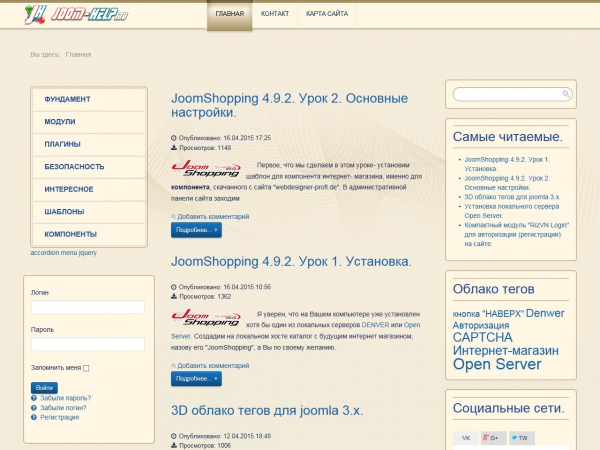Open the Забыли логин? link
Screen dimensions: 600x450
click(63, 408)
